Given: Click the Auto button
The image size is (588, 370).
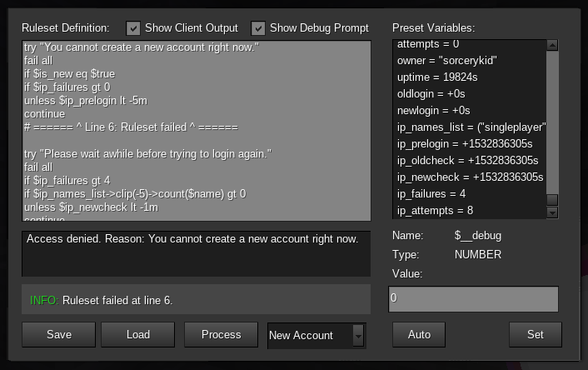Looking at the screenshot, I should pos(419,334).
